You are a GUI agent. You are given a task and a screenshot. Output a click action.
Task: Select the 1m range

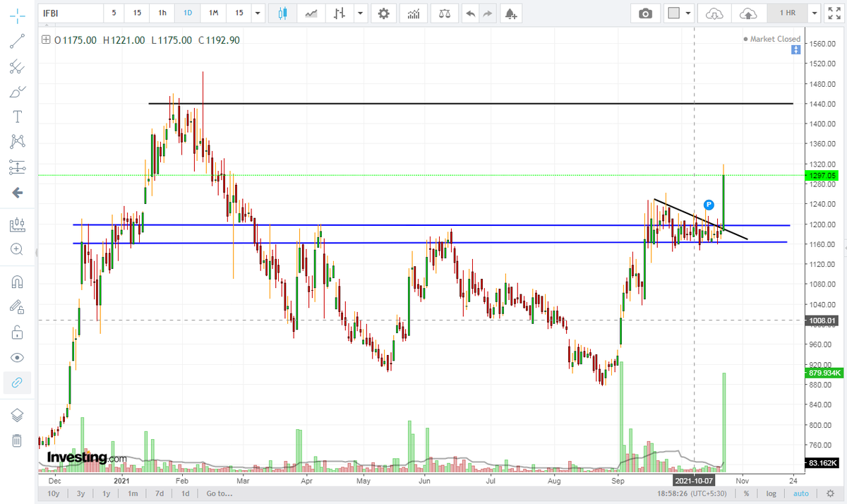point(133,493)
